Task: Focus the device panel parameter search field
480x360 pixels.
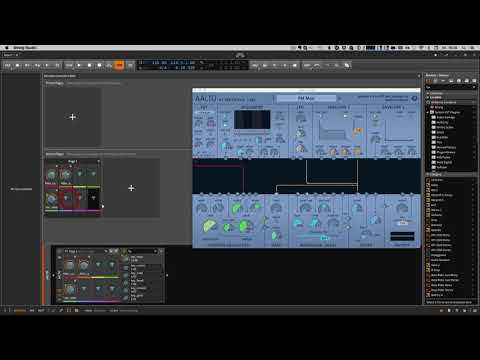Action: click(142, 251)
